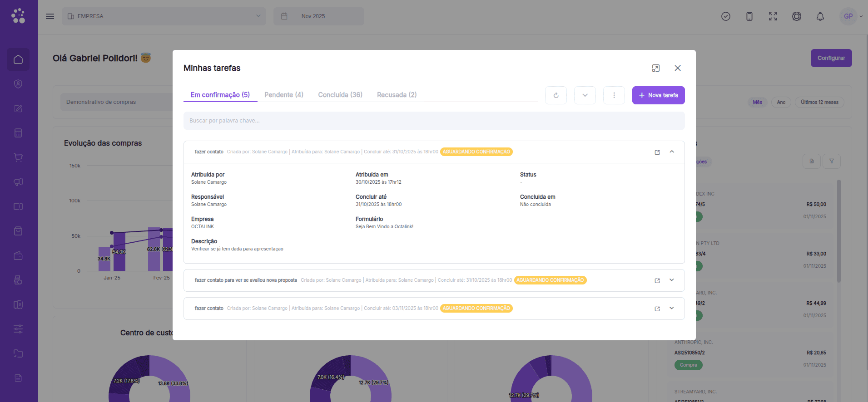Open the document list icon at sidebar bottom

(x=18, y=378)
